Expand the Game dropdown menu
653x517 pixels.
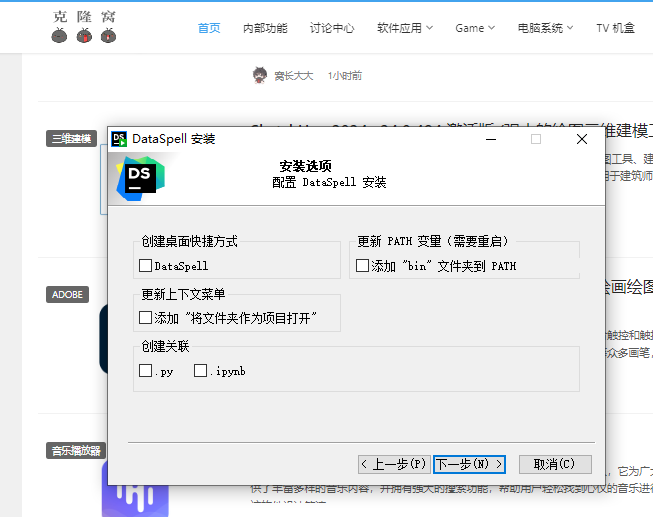[475, 28]
